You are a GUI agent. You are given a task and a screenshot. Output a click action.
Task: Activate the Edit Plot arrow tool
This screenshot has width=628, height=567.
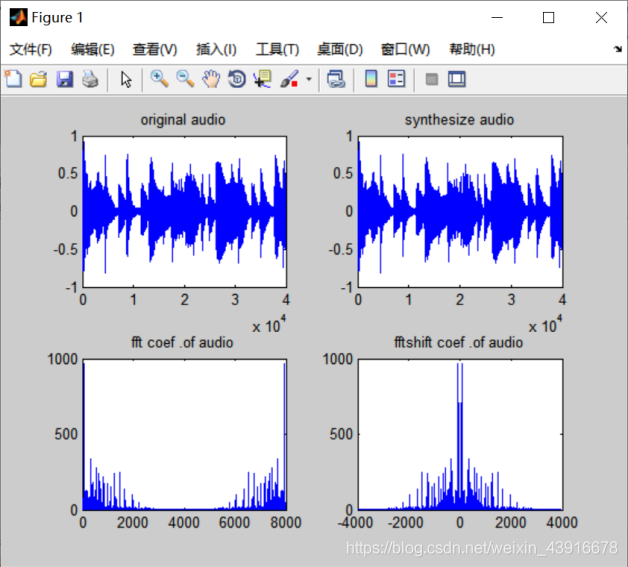[x=126, y=79]
